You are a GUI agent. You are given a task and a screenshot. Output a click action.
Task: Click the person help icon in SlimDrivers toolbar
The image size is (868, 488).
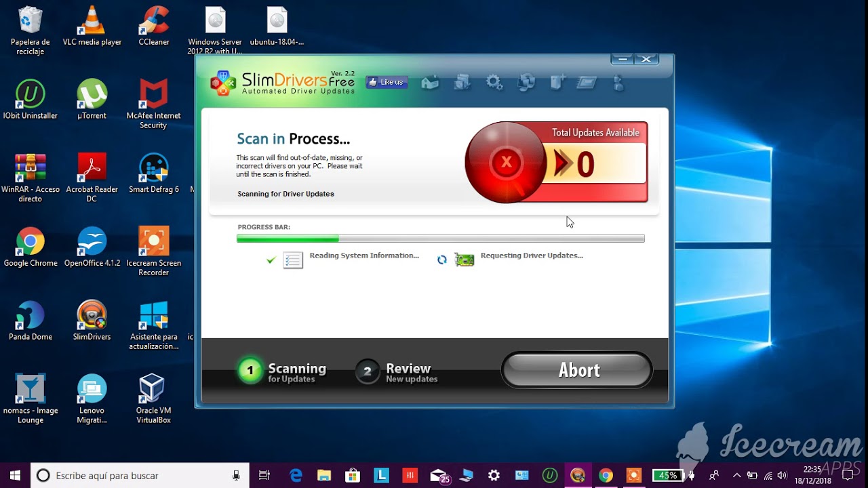pyautogui.click(x=618, y=83)
